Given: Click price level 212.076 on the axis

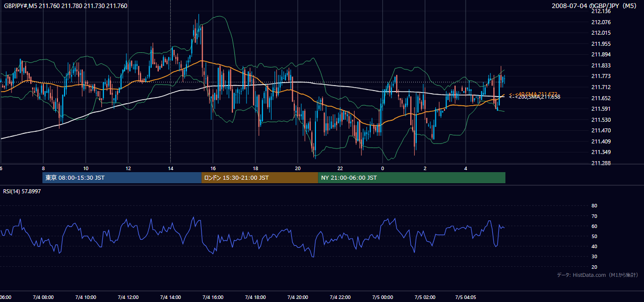Looking at the screenshot, I should (601, 22).
